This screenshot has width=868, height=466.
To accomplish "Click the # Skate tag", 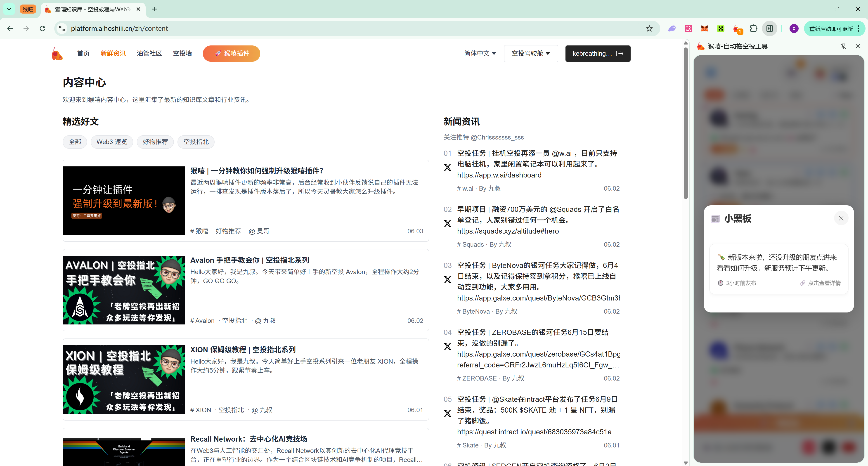I will pos(468,445).
